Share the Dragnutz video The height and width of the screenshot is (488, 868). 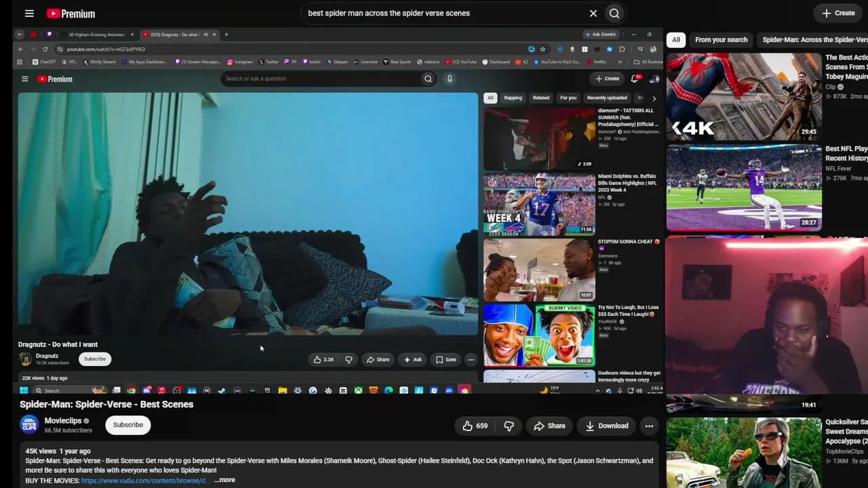(x=378, y=359)
